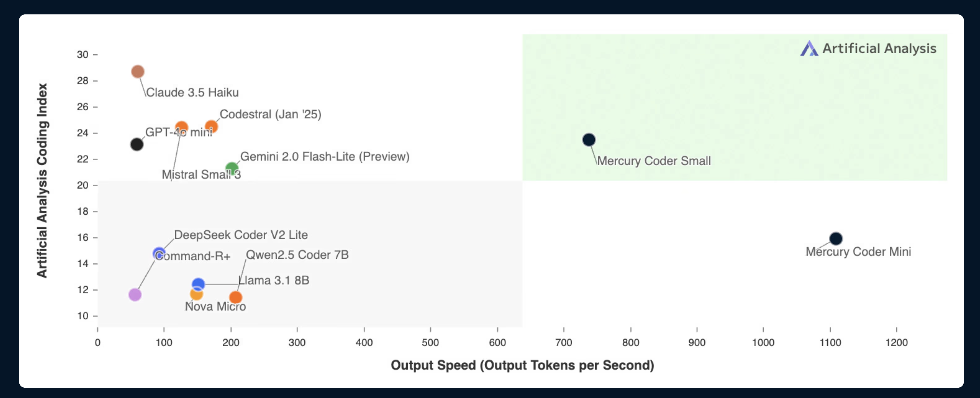Click the Mercury Coder Mini data point
The width and height of the screenshot is (980, 398).
click(836, 239)
